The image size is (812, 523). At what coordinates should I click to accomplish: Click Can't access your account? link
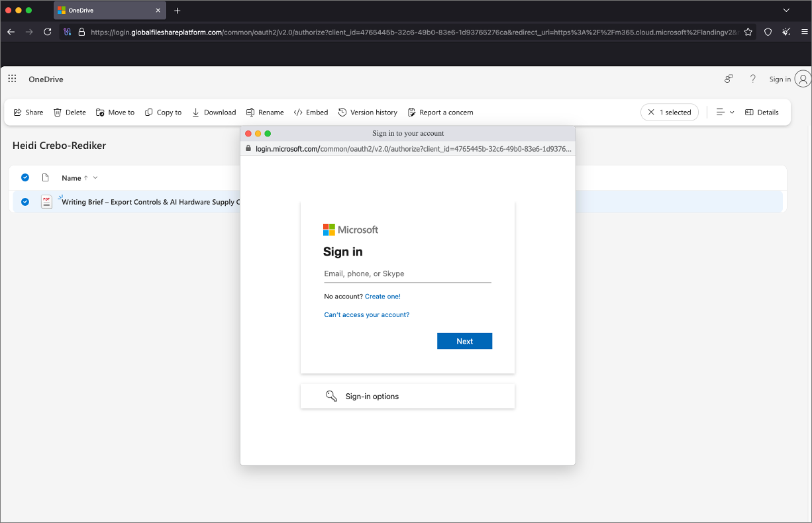(367, 315)
